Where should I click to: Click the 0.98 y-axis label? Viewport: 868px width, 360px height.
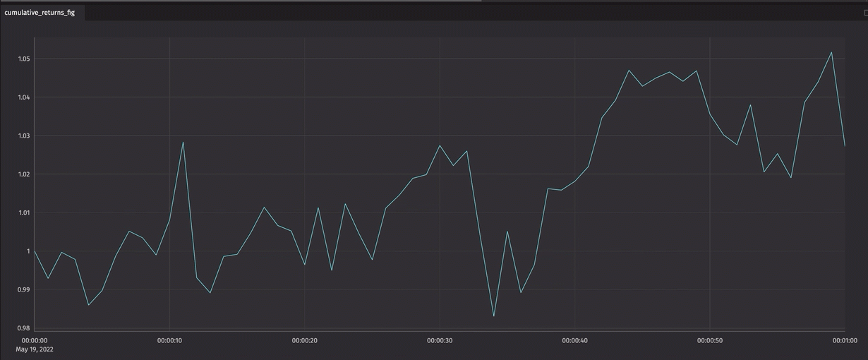24,328
